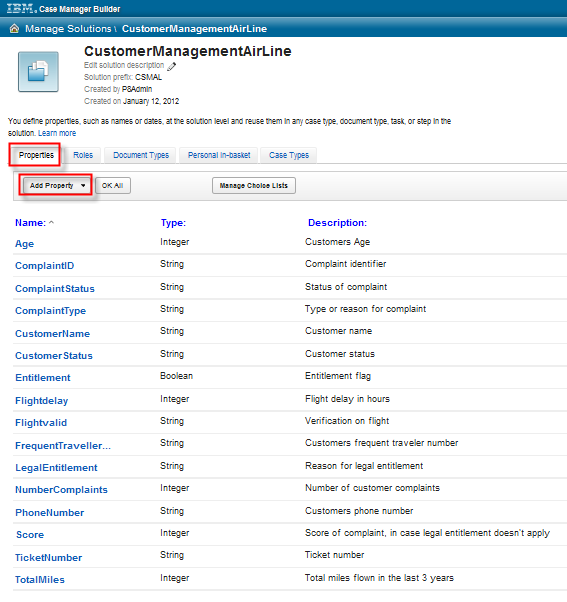Open the Flightdelay property
The width and height of the screenshot is (567, 602).
(41, 401)
